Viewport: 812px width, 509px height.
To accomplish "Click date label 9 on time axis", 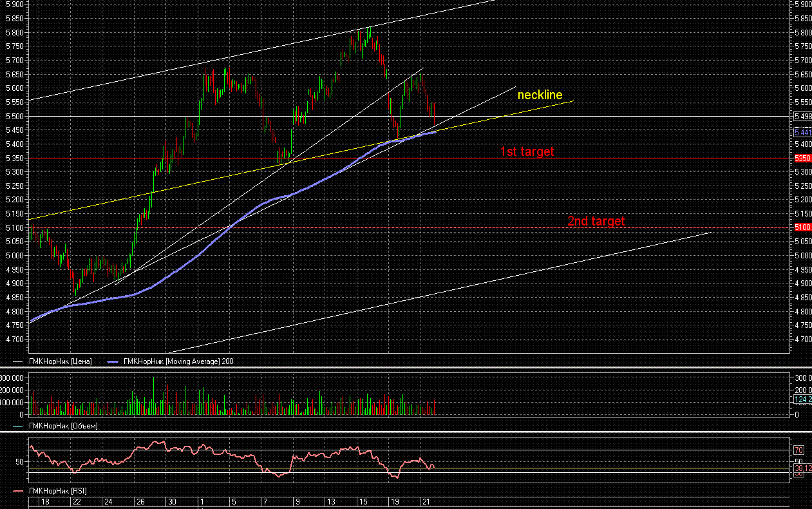I will pyautogui.click(x=297, y=501).
